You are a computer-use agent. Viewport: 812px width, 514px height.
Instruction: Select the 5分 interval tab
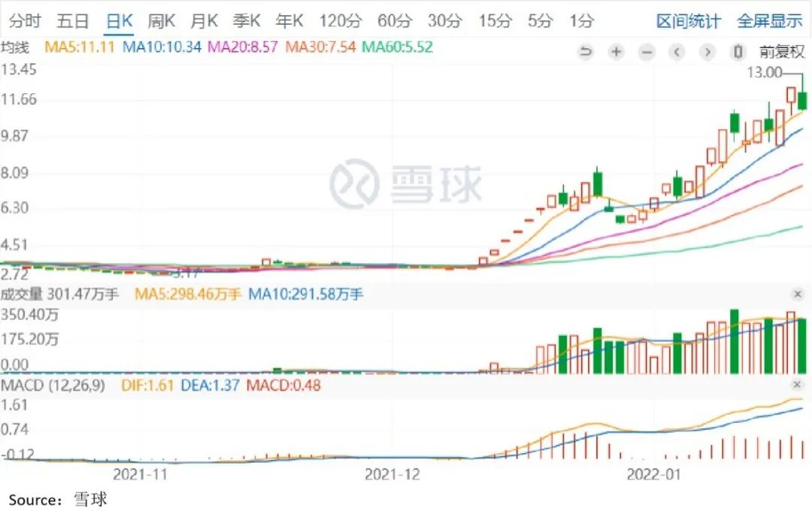[x=540, y=21]
